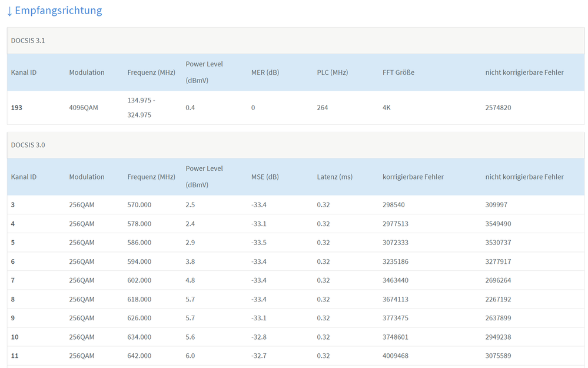The height and width of the screenshot is (368, 588).
Task: Collapse the DOCSIS 3.1 section header
Action: click(28, 41)
